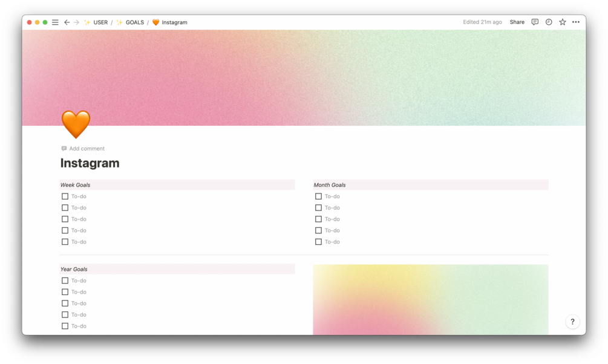
Task: Close the window with red button
Action: pyautogui.click(x=30, y=22)
